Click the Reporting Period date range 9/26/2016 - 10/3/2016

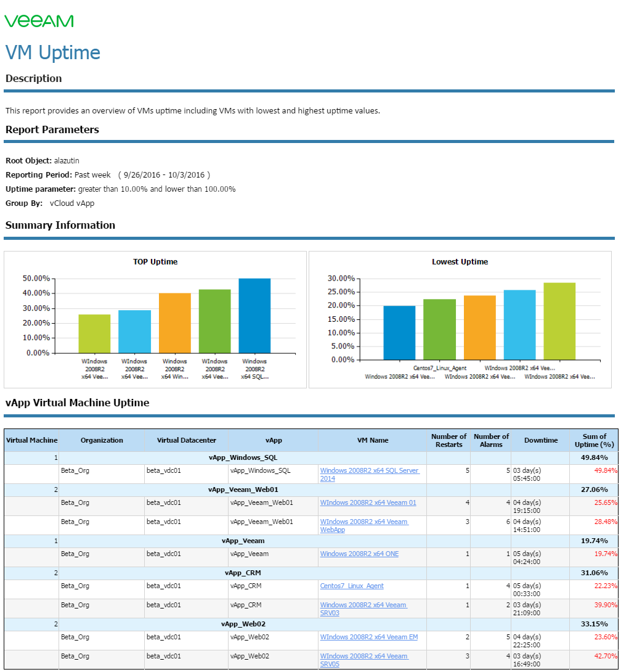click(164, 175)
